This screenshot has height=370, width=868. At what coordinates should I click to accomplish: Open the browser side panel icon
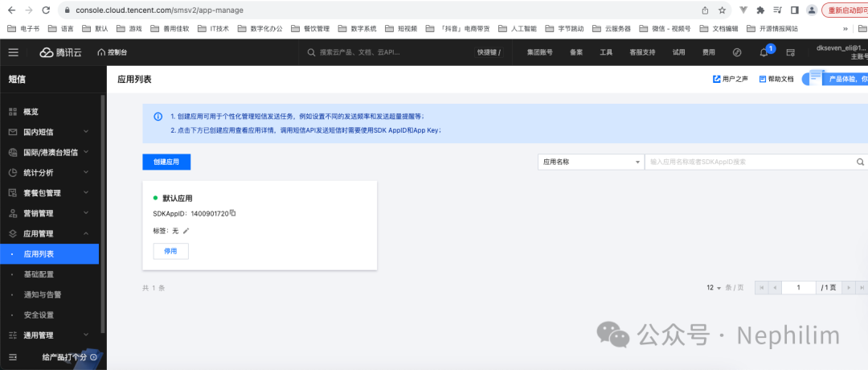(794, 10)
